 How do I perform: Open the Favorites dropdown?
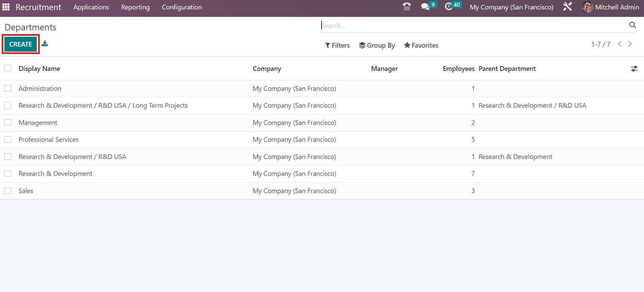(421, 45)
